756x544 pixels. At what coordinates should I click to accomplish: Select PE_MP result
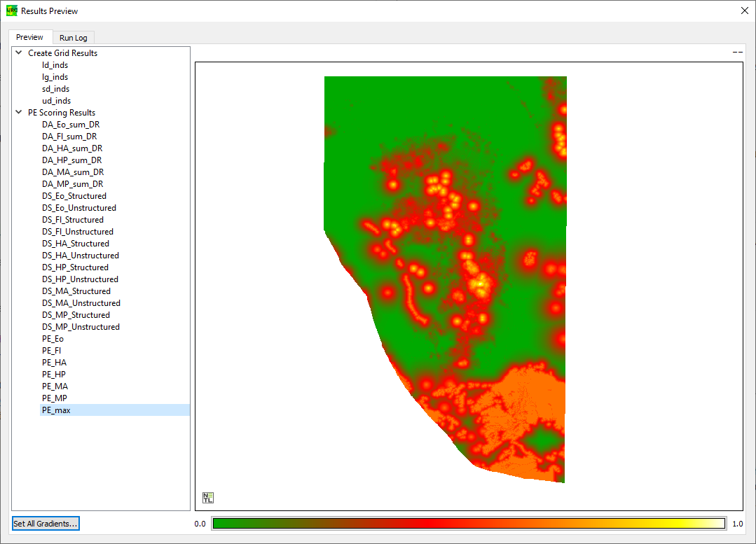point(55,398)
